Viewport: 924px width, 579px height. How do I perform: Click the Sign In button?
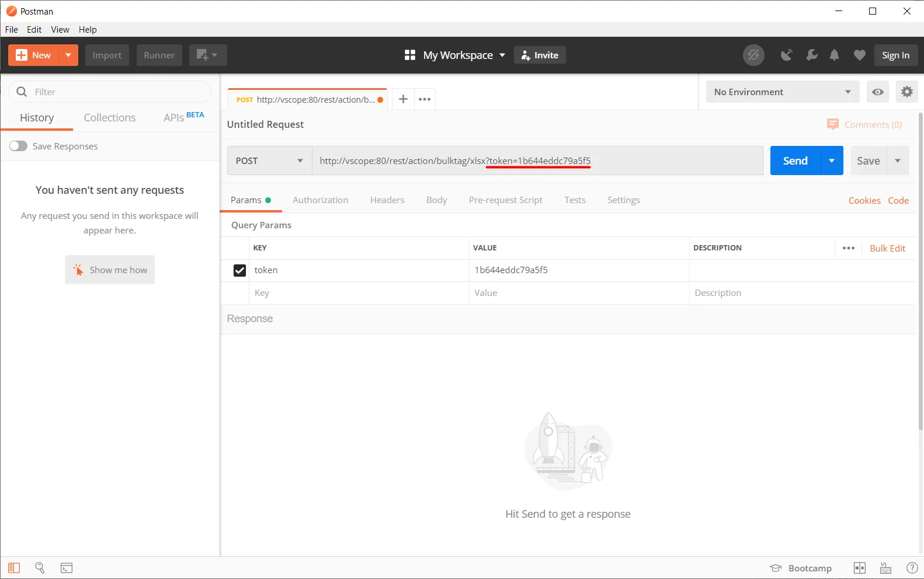click(895, 55)
